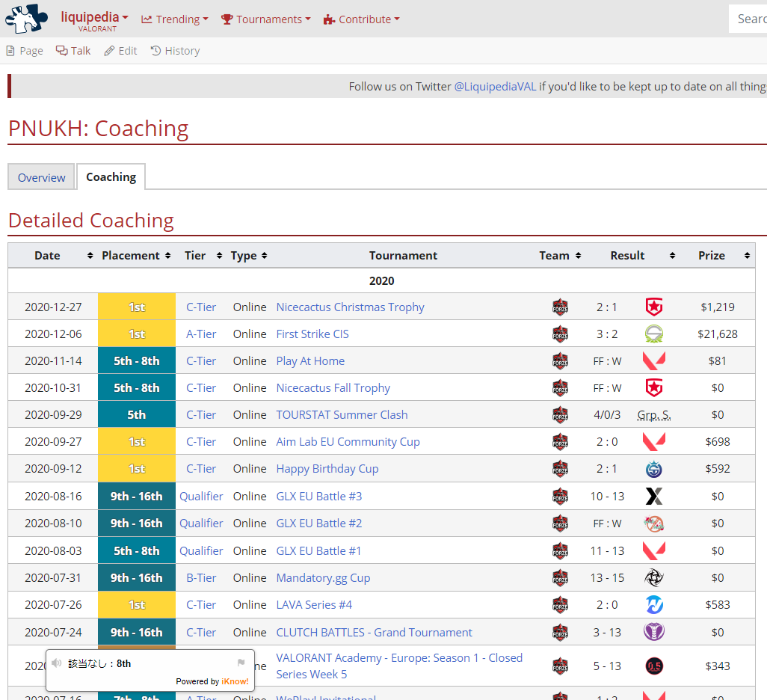
Task: Click the opponent logo in Happy Birthday Cup row
Action: pyautogui.click(x=654, y=469)
